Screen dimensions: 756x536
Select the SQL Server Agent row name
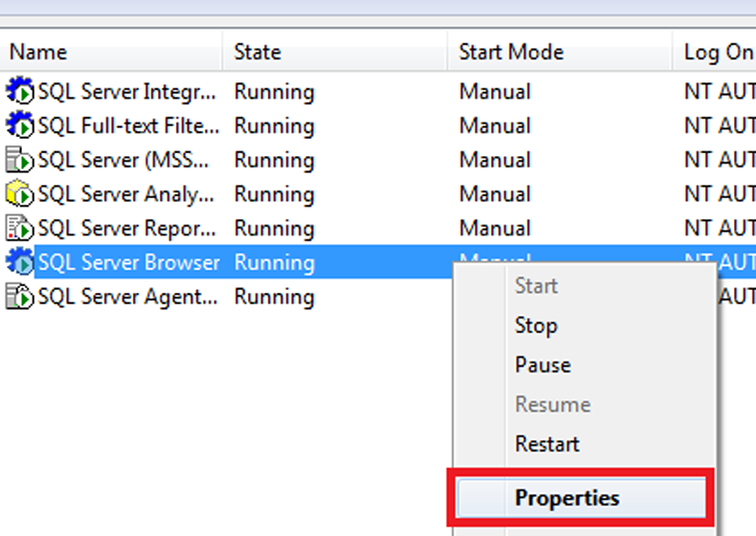126,297
